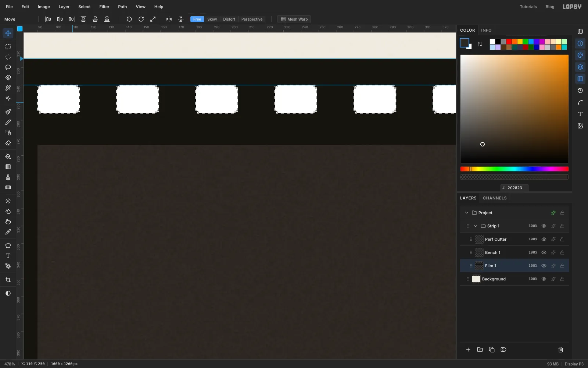Select the Gradient tool
The width and height of the screenshot is (588, 368).
[x=8, y=167]
